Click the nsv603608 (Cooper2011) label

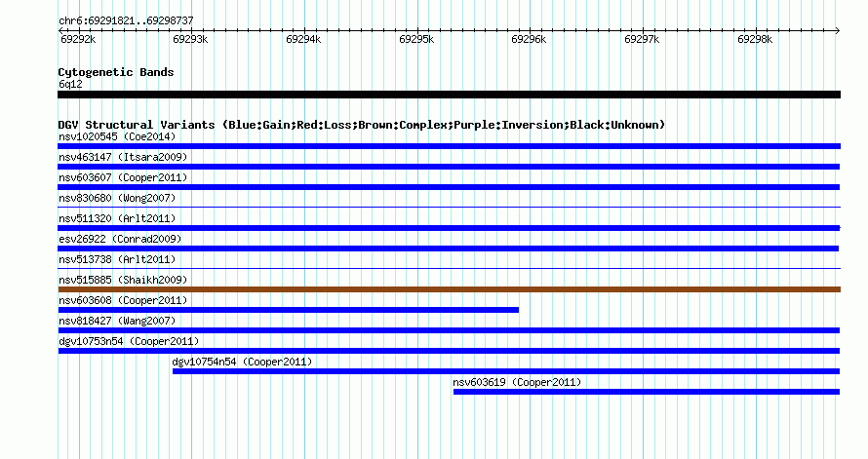123,300
